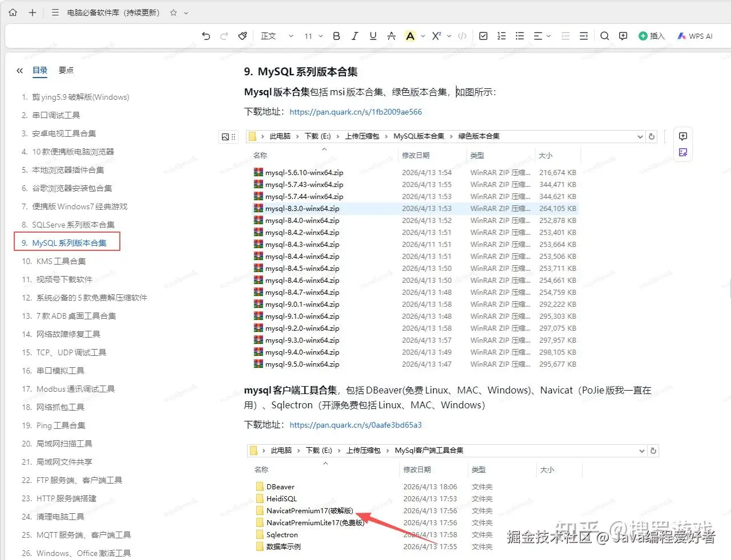This screenshot has height=560, width=731.
Task: Open WPS AI assistant
Action: (694, 36)
